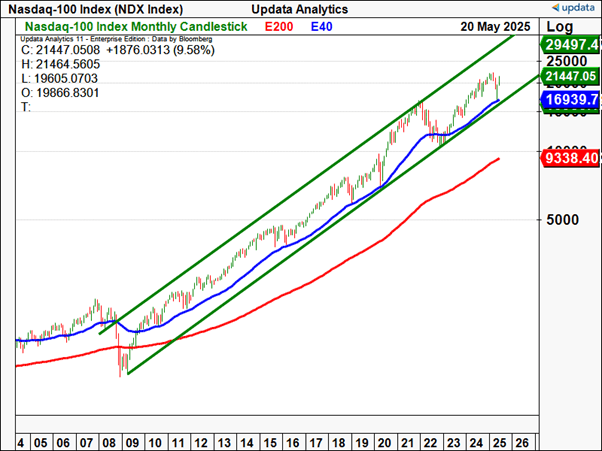Click year 20 on the time axis
The image size is (602, 451).
pos(384,443)
